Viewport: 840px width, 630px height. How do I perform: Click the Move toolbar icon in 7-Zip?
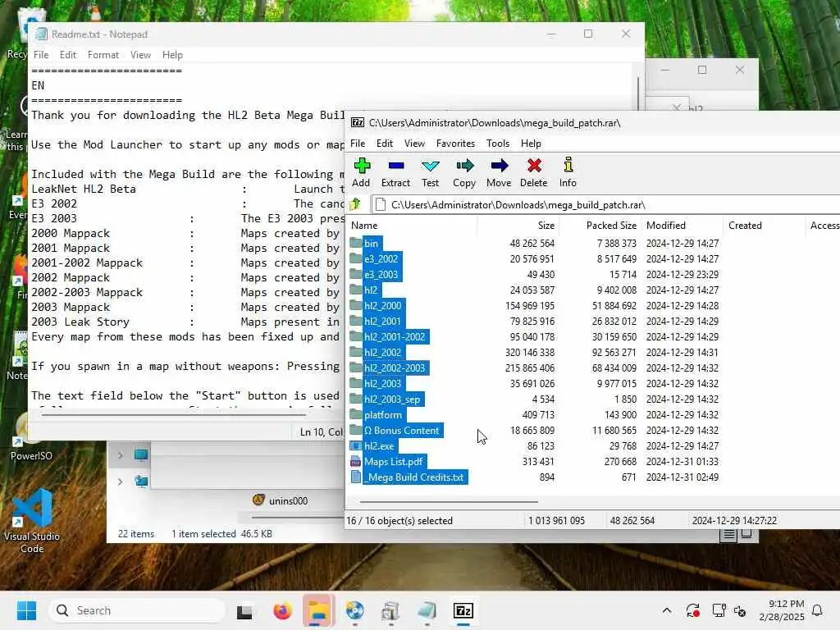499,166
